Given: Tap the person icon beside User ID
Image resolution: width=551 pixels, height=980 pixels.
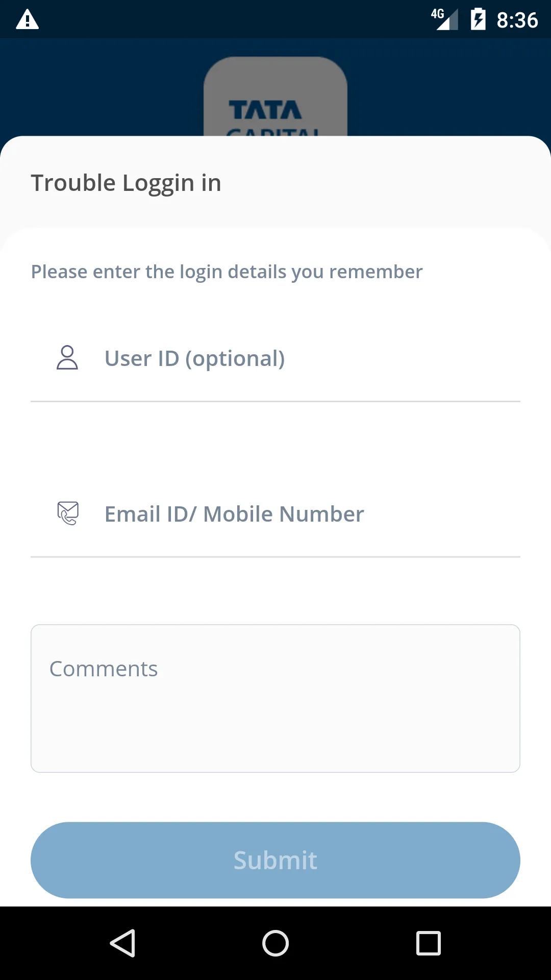Looking at the screenshot, I should point(67,357).
